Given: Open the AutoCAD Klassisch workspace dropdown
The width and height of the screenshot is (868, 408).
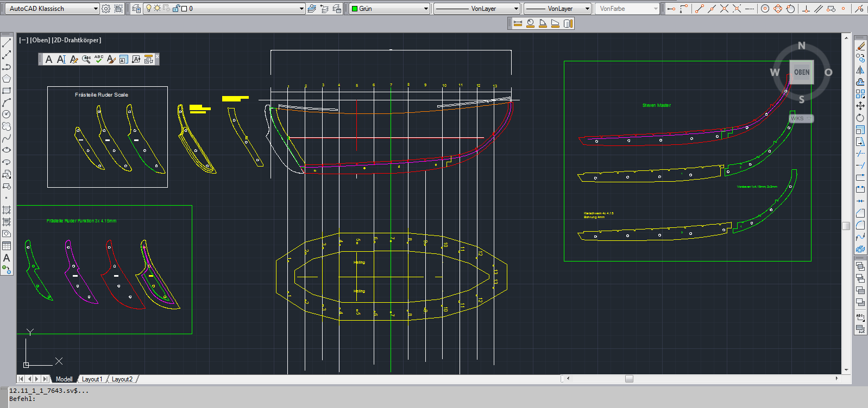Looking at the screenshot, I should tap(96, 9).
